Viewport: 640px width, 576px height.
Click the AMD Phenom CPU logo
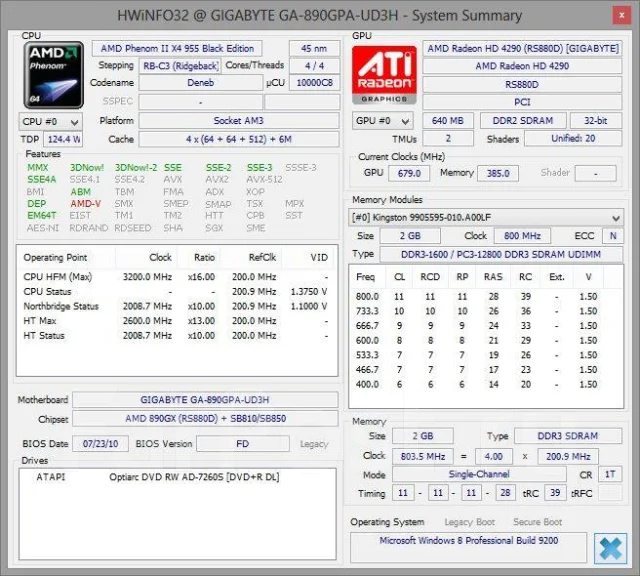pos(53,75)
